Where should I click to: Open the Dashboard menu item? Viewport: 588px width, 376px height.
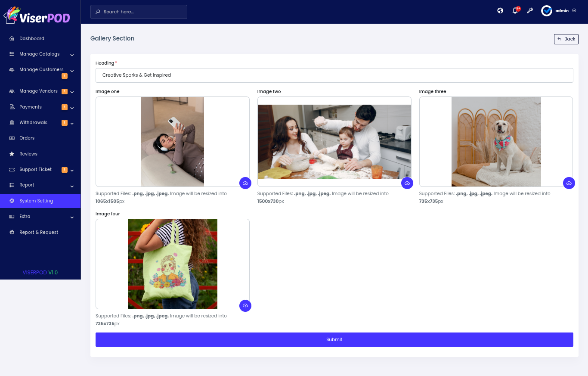32,39
